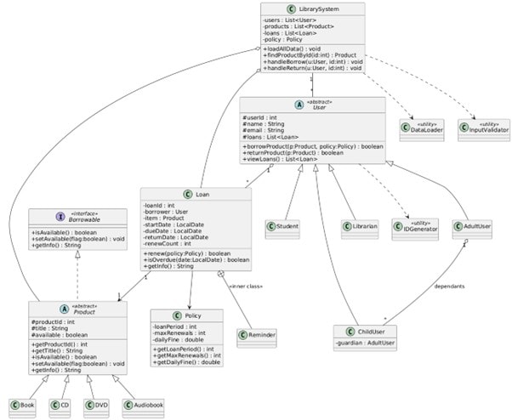Viewport: 512px width, 420px height.
Task: Click the Book class 'C' icon
Action: pyautogui.click(x=14, y=405)
